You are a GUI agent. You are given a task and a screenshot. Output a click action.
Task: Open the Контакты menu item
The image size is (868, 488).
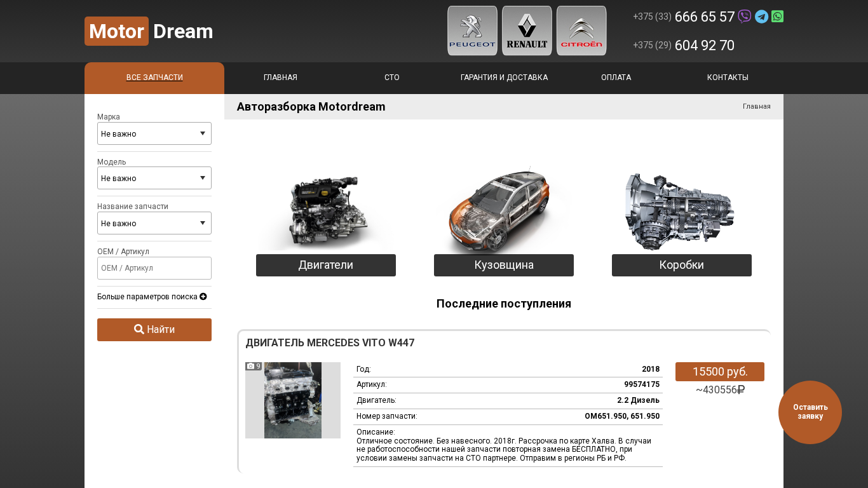(728, 78)
